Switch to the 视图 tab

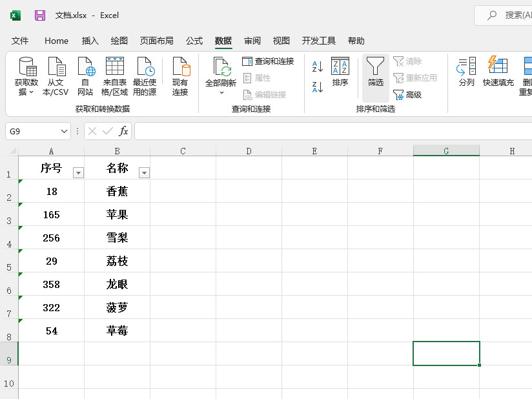coord(281,41)
